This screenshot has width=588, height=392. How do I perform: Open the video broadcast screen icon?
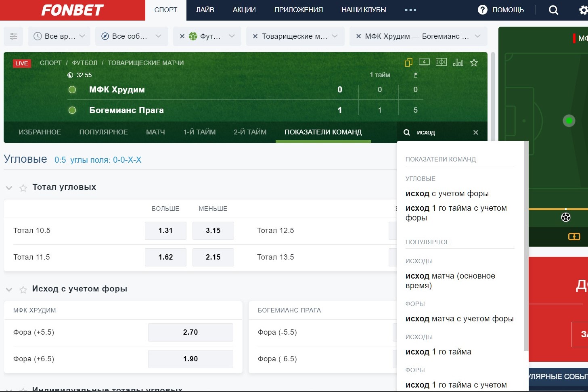pyautogui.click(x=424, y=62)
